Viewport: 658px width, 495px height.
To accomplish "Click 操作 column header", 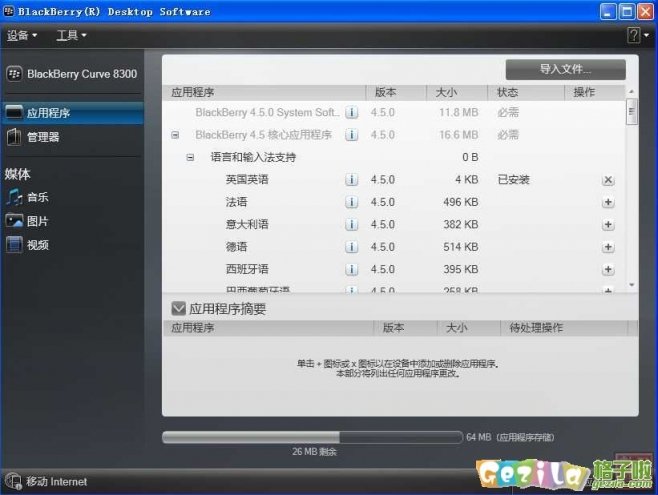I will [x=594, y=92].
